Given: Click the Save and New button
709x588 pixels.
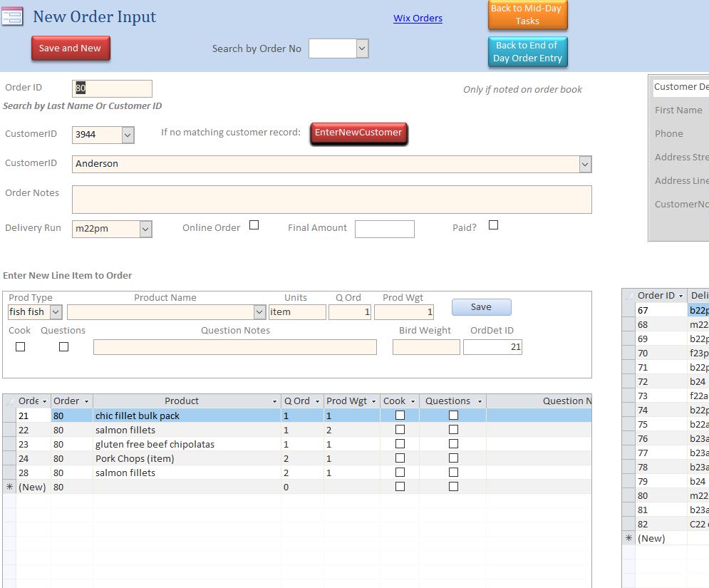Looking at the screenshot, I should 71,48.
